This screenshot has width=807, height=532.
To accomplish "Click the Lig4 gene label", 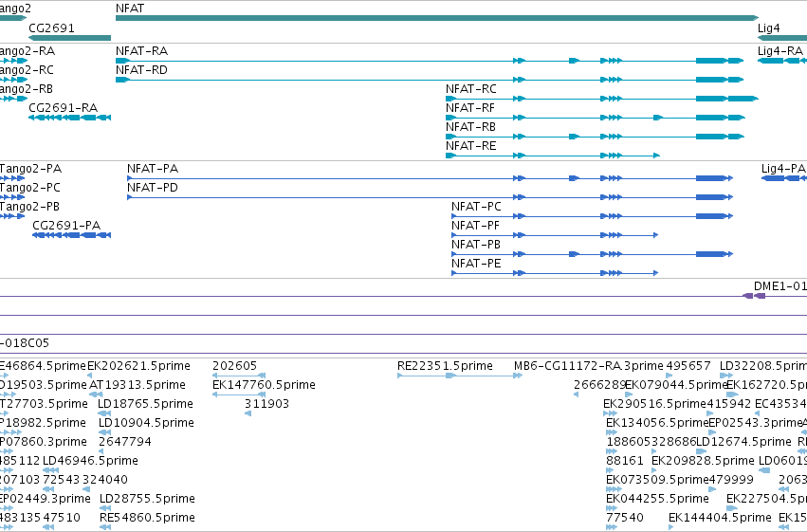I will click(x=768, y=28).
